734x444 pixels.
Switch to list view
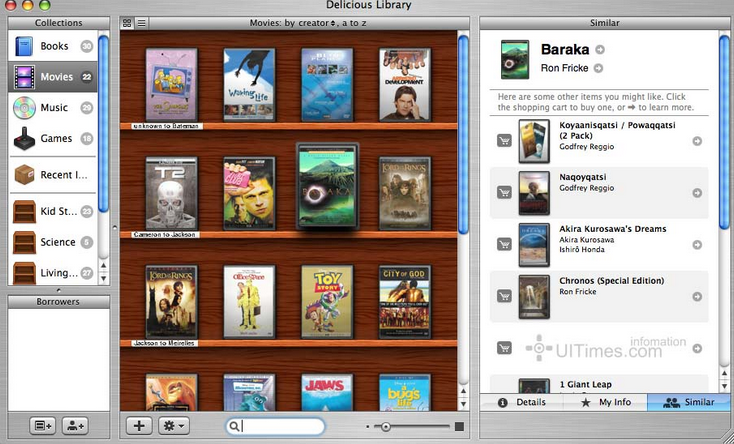coord(142,23)
